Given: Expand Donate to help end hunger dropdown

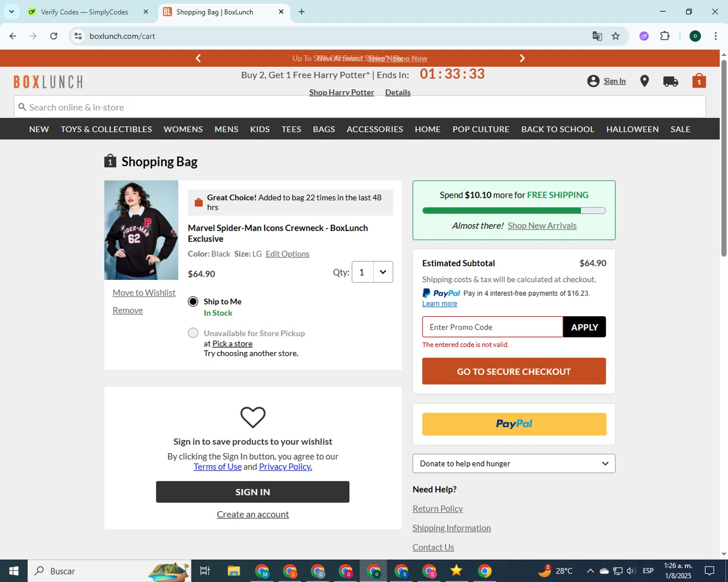Looking at the screenshot, I should coord(514,464).
